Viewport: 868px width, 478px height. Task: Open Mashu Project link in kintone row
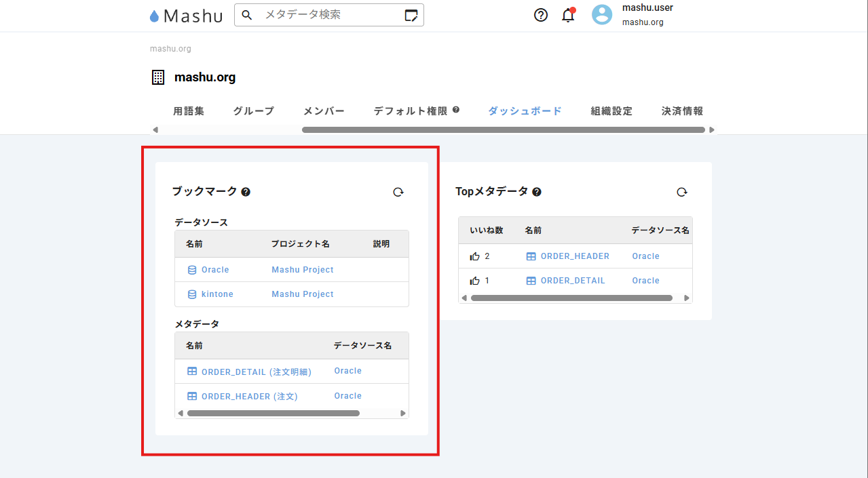tap(303, 294)
